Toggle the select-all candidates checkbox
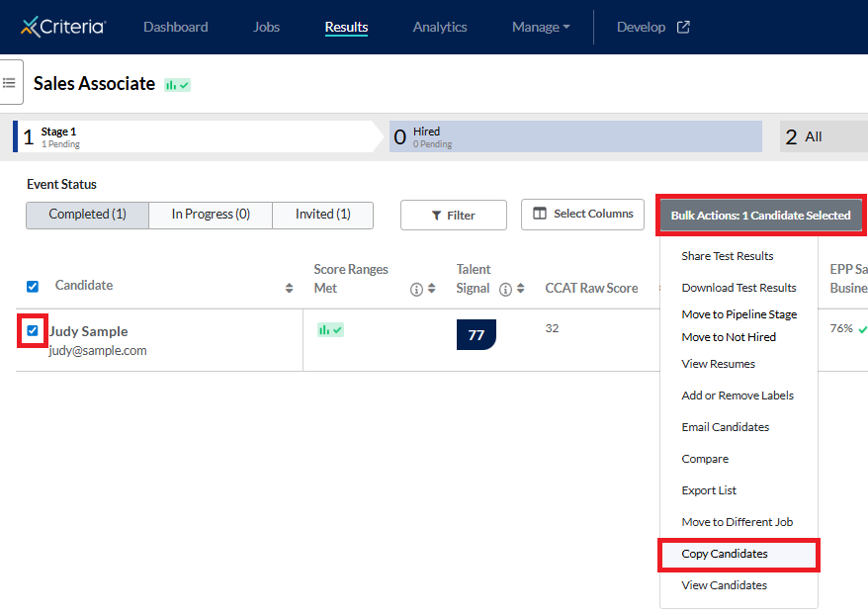Image resolution: width=868 pixels, height=615 pixels. pyautogui.click(x=33, y=286)
